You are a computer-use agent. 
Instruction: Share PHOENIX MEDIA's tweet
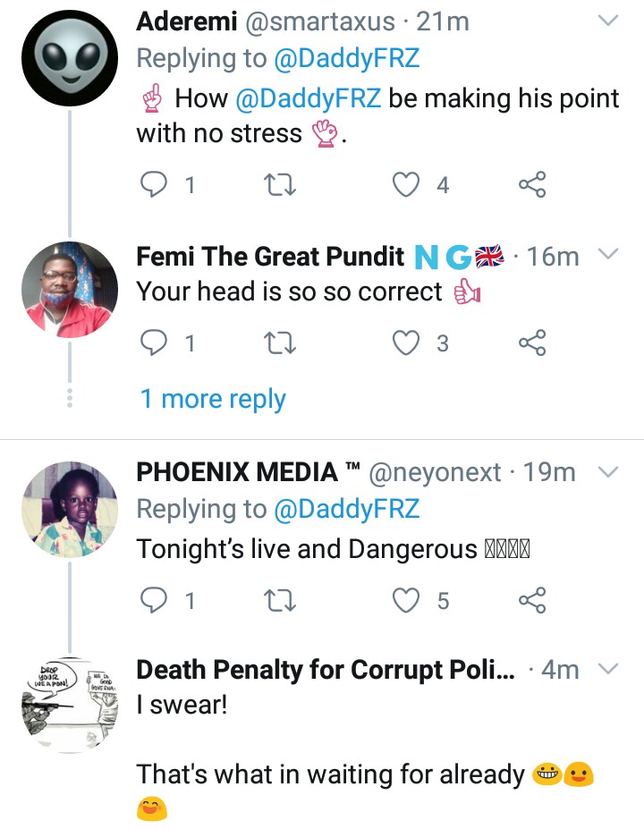pyautogui.click(x=532, y=601)
